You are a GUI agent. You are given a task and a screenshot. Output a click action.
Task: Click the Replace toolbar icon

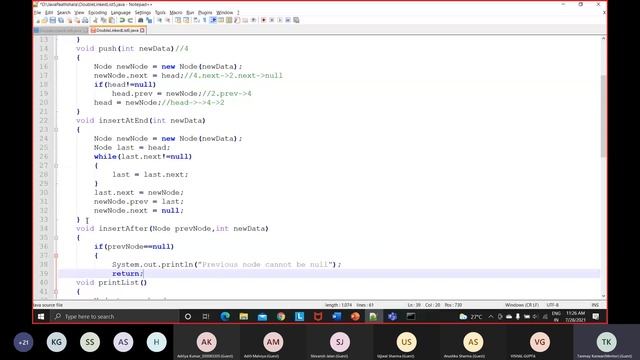tap(149, 20)
